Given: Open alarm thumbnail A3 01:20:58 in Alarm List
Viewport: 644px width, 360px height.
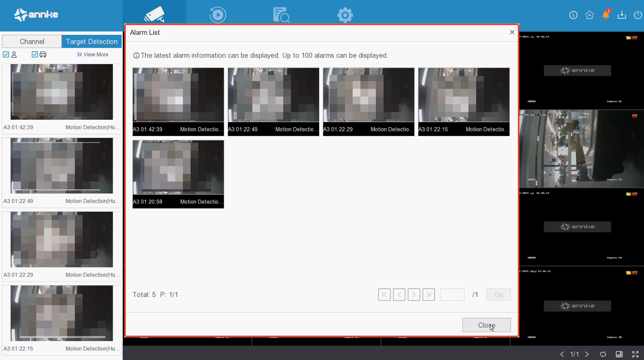Looking at the screenshot, I should (x=178, y=174).
